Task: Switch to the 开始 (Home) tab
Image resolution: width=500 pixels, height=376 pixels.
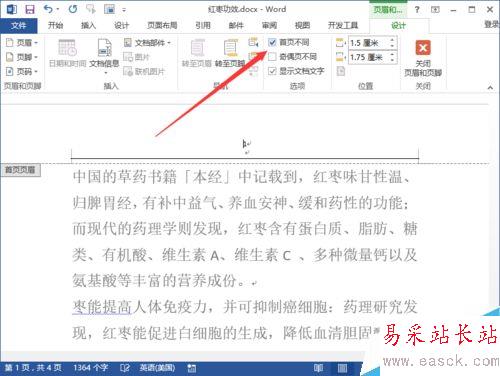Action: coord(55,25)
